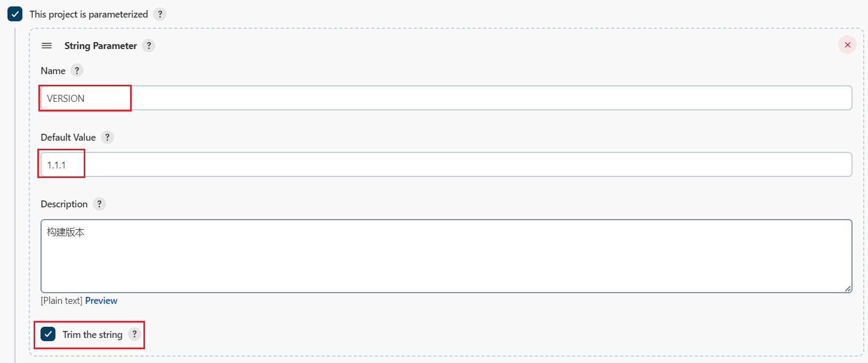Viewport: 868px width, 363px height.
Task: Click the 'Trim the string' label text
Action: click(x=92, y=335)
